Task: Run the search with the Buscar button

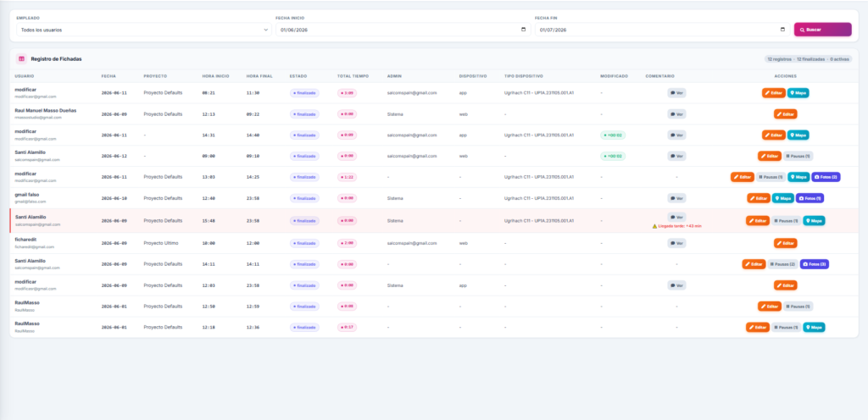Action: coord(822,30)
